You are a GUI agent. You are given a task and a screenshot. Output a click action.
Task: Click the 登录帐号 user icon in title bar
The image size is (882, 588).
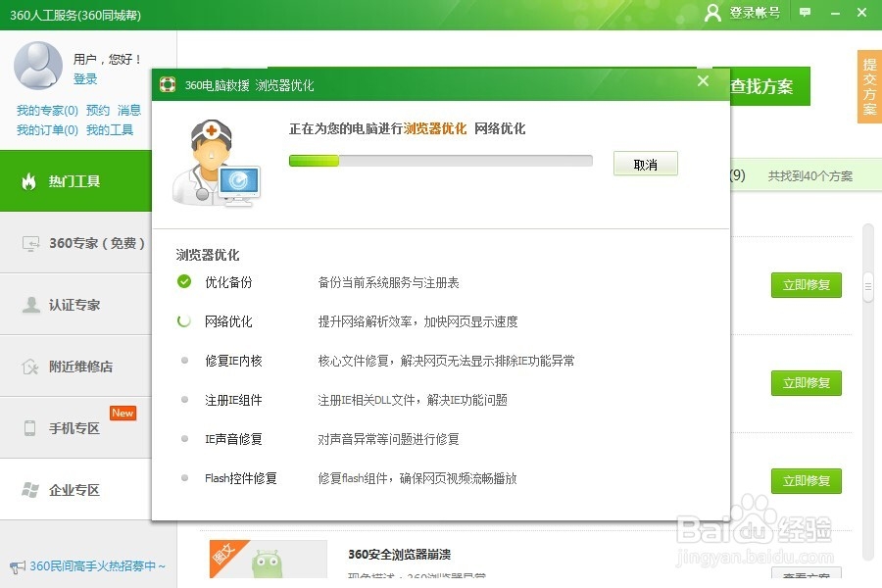(x=712, y=13)
